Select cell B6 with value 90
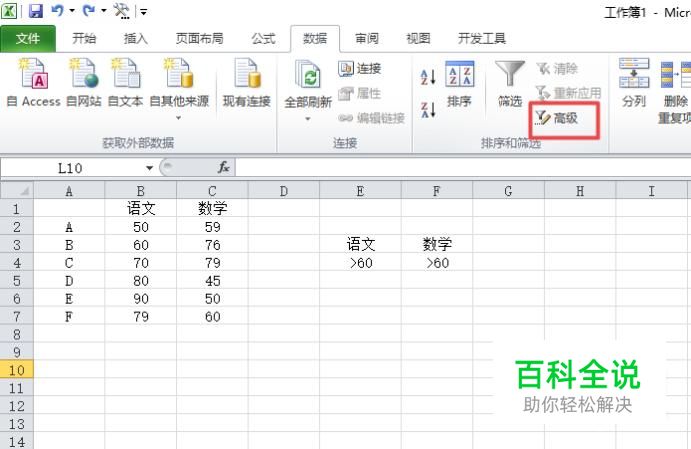Viewport: 691px width, 449px height. (141, 298)
